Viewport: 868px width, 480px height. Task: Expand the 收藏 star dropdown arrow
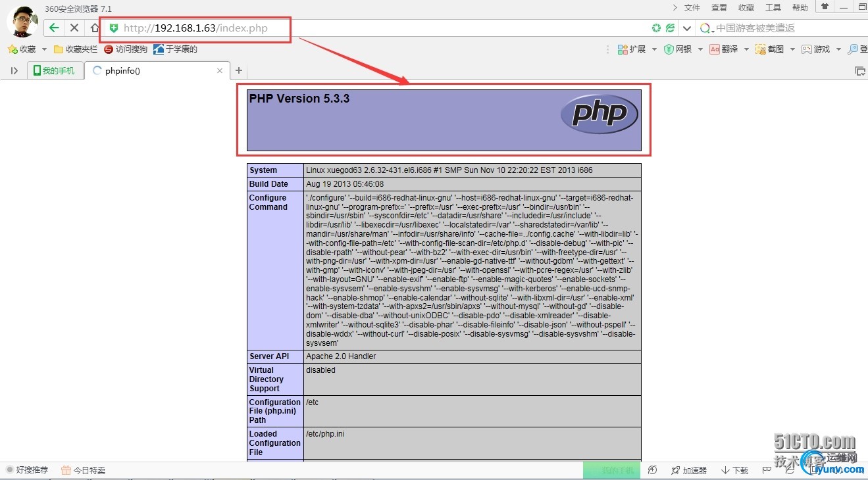pos(44,49)
